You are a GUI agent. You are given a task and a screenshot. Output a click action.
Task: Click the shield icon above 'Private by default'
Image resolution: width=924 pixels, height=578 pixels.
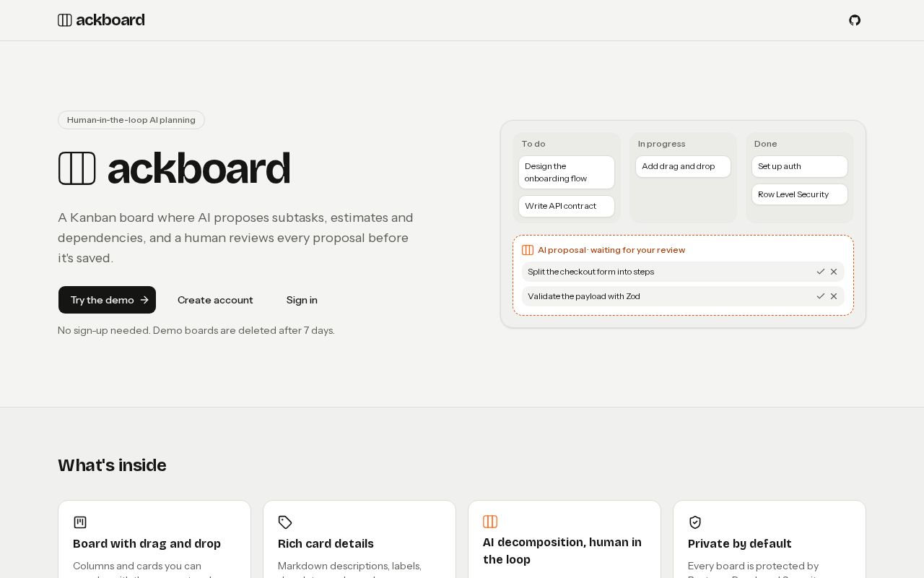[x=695, y=522]
